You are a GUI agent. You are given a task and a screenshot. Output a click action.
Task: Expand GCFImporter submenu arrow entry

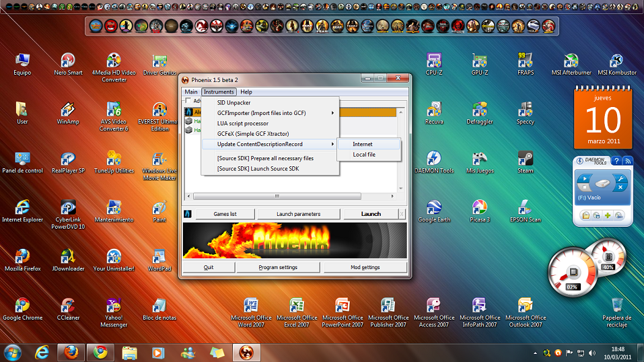(x=270, y=113)
